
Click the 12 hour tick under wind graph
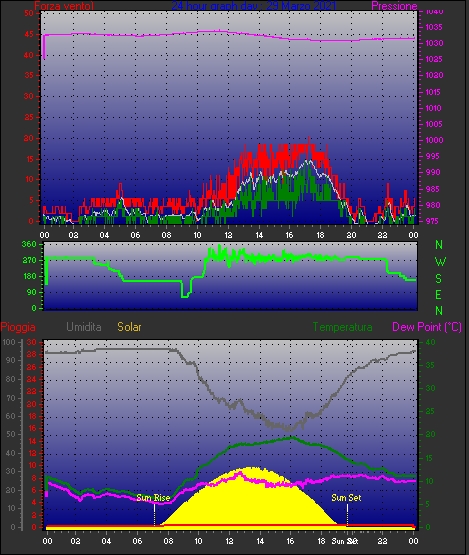pyautogui.click(x=228, y=235)
